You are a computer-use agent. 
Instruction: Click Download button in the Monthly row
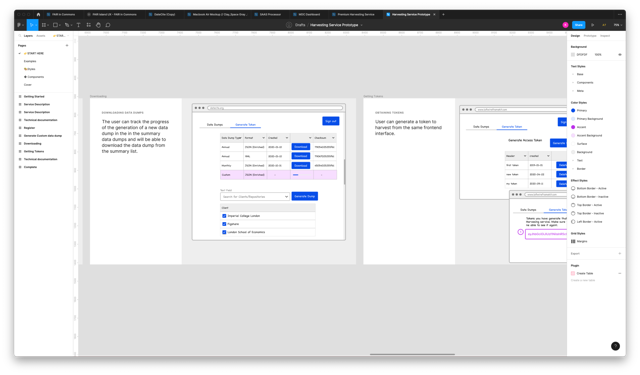pos(300,166)
